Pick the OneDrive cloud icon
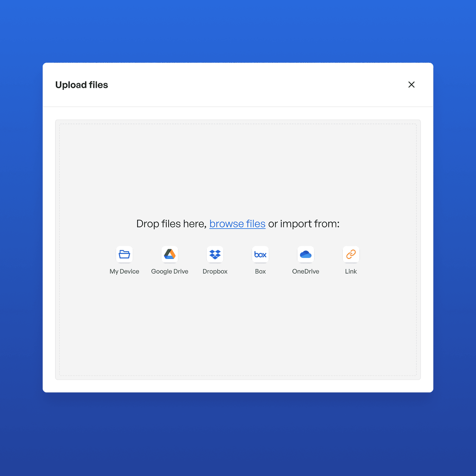476x476 pixels. click(306, 254)
